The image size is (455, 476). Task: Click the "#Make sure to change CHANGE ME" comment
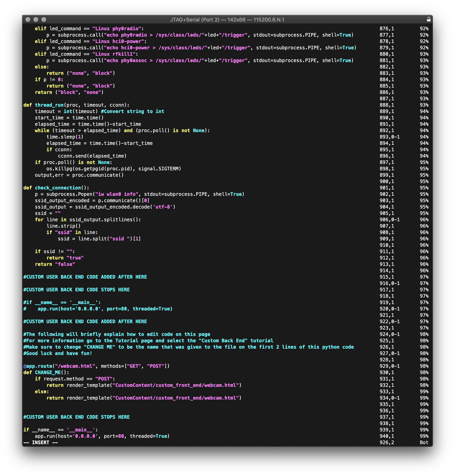point(189,347)
